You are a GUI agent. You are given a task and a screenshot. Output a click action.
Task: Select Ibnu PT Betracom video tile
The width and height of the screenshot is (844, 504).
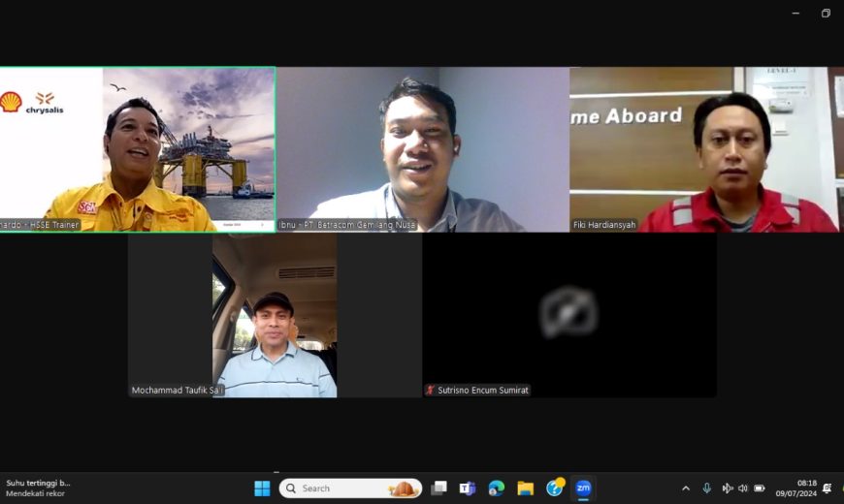point(423,149)
